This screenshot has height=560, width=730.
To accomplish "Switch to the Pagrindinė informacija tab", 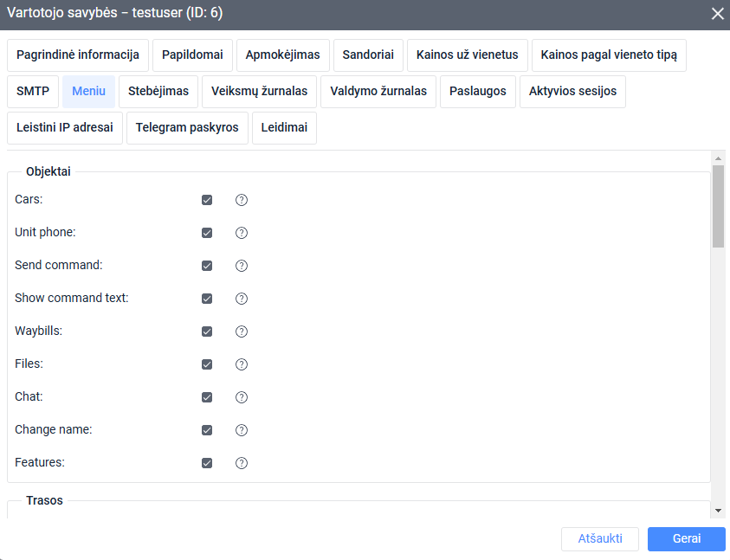I will click(x=78, y=55).
